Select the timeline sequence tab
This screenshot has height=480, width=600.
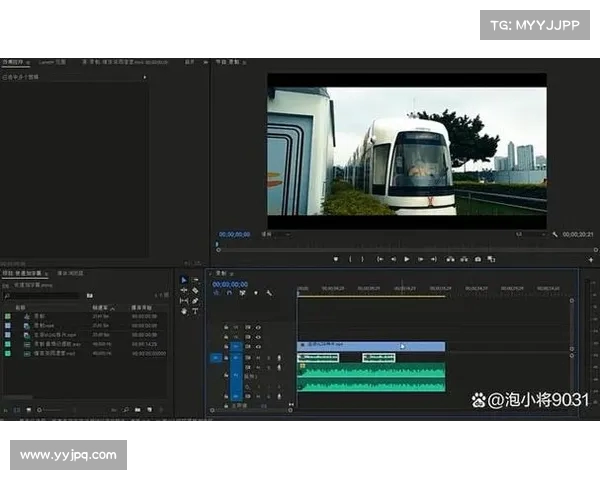tap(221, 273)
